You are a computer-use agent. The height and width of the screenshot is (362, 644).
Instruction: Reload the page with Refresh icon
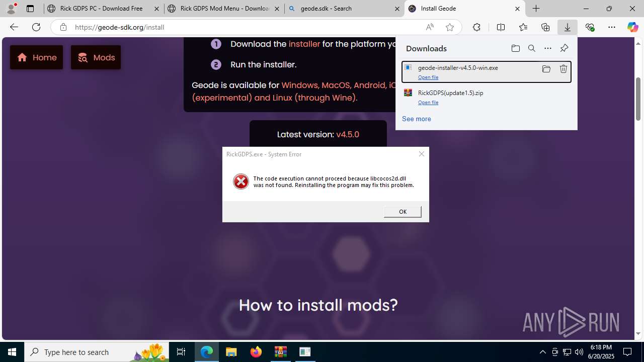(x=36, y=27)
